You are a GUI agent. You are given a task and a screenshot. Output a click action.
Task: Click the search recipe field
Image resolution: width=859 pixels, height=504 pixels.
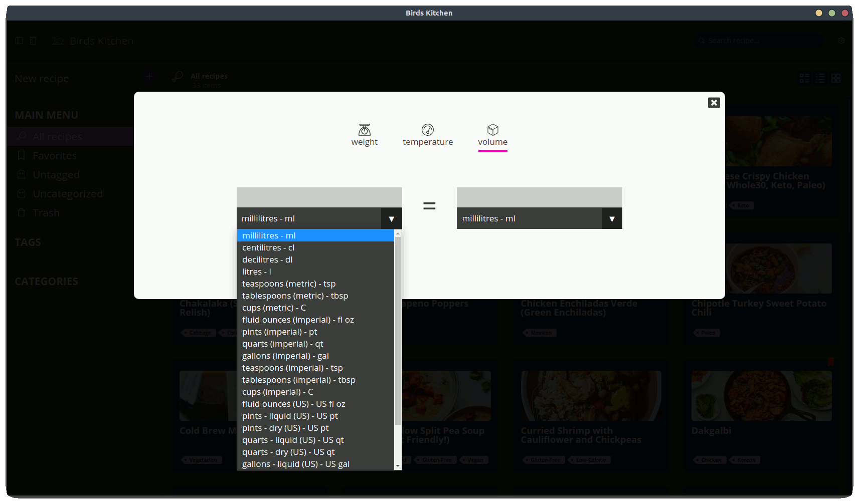759,41
